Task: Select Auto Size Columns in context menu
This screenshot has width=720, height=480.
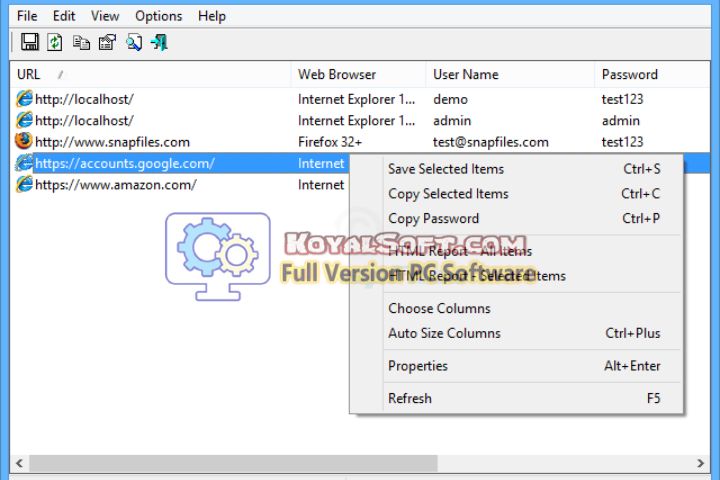Action: (x=517, y=333)
